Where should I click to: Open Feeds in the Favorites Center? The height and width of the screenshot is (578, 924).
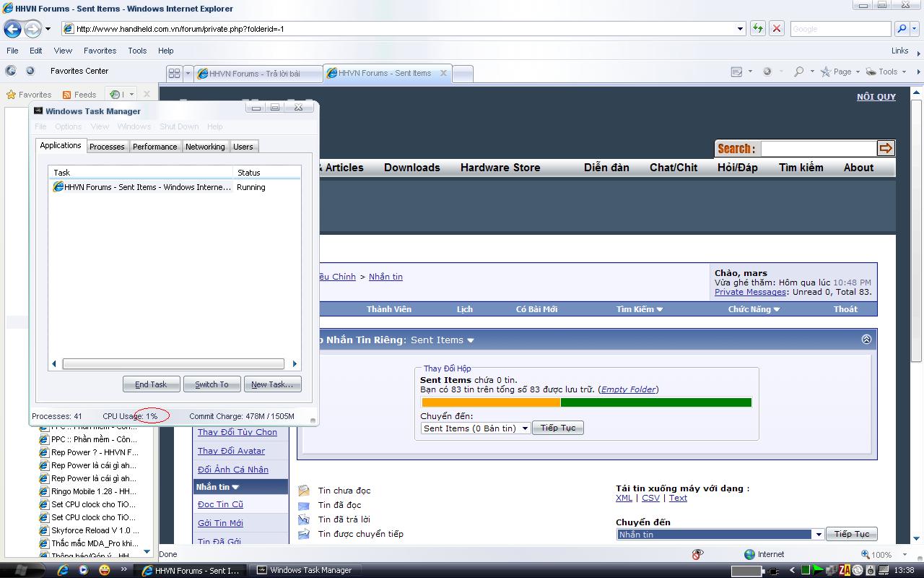pyautogui.click(x=79, y=95)
